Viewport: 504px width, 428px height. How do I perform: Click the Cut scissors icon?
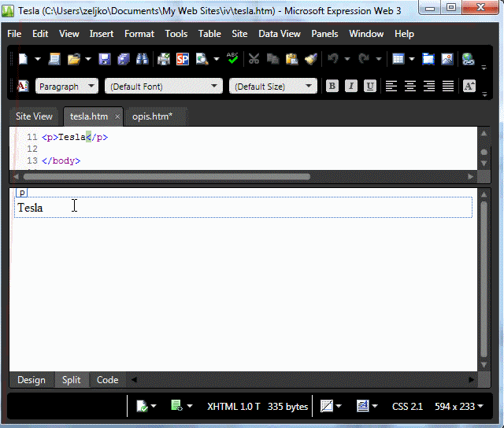pyautogui.click(x=254, y=59)
